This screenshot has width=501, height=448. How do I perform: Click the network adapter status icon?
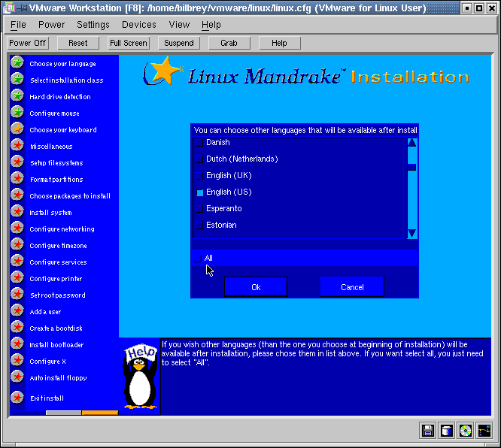(x=484, y=431)
